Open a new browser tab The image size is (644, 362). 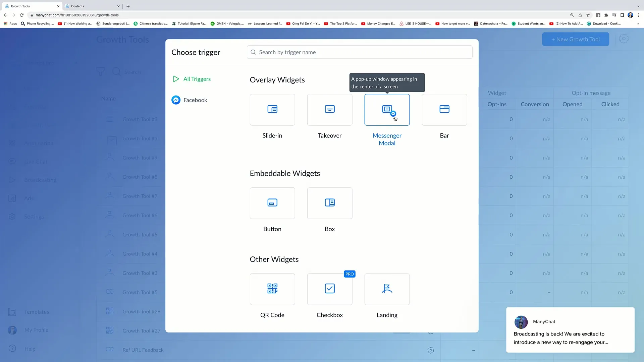(x=128, y=6)
